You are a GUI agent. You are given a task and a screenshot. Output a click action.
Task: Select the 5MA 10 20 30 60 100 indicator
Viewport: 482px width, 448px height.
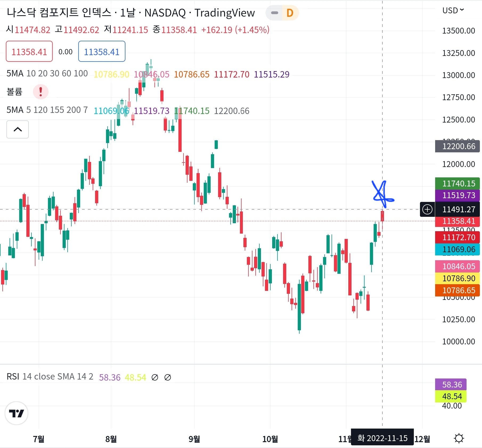(x=47, y=74)
